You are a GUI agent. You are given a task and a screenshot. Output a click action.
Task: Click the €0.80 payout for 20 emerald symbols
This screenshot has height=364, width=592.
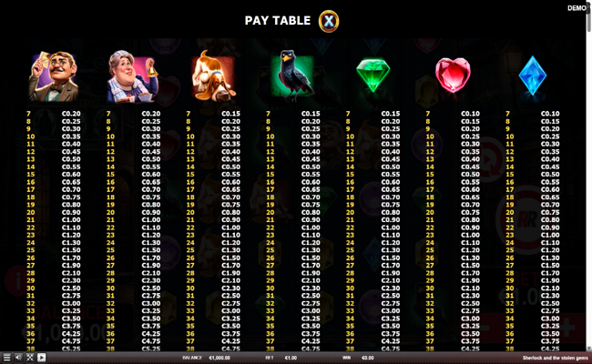[391, 212]
